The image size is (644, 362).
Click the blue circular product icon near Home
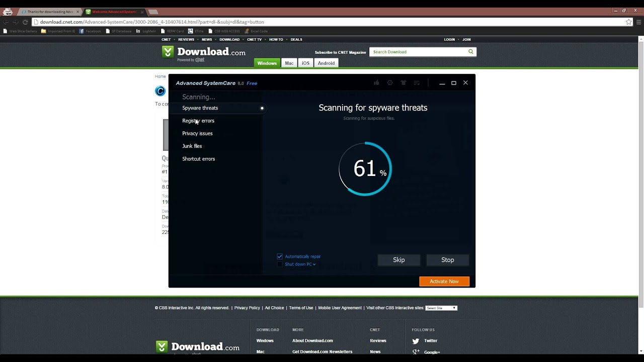[x=160, y=91]
